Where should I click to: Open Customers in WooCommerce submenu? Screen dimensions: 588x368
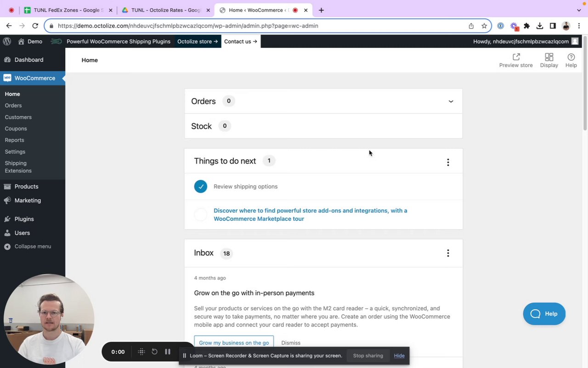point(18,117)
